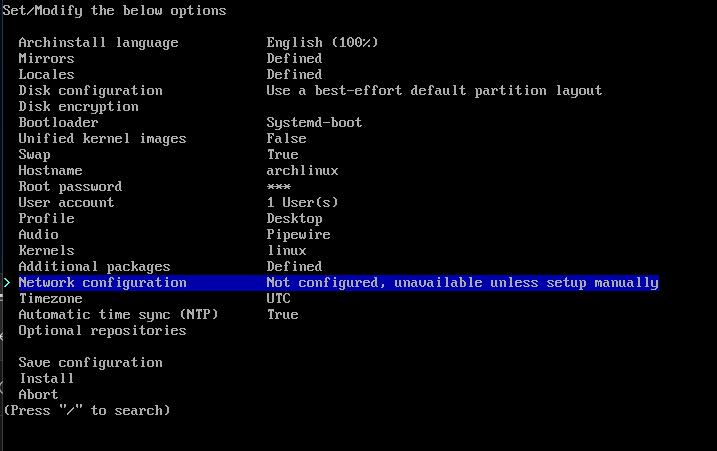Select the Profile menu entry
This screenshot has height=451, width=717.
coord(46,219)
